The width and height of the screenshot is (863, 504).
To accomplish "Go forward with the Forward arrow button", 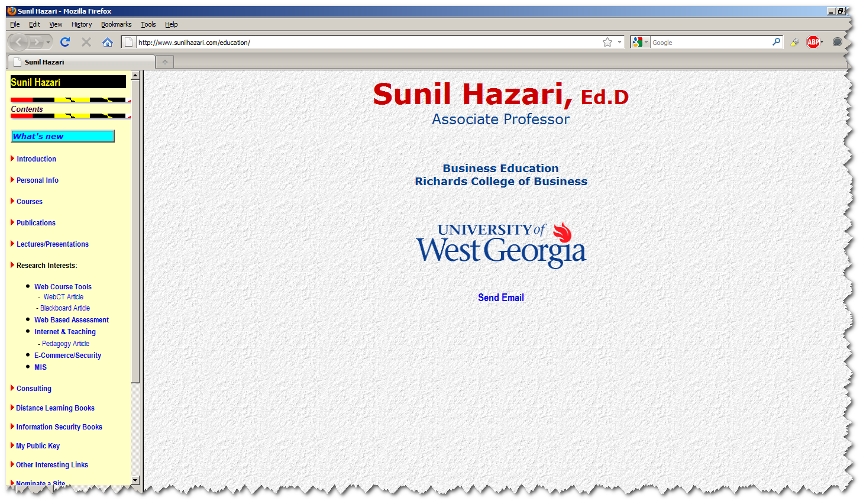I will click(37, 42).
